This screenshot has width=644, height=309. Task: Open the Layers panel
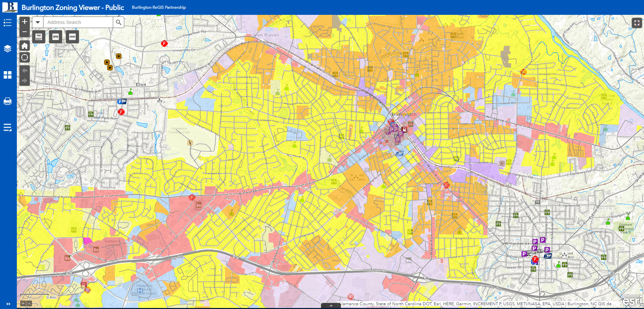point(7,49)
